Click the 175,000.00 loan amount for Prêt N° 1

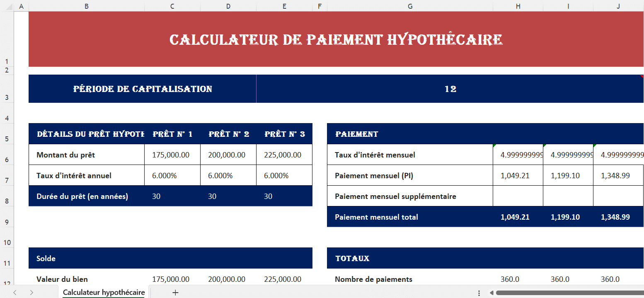click(172, 154)
